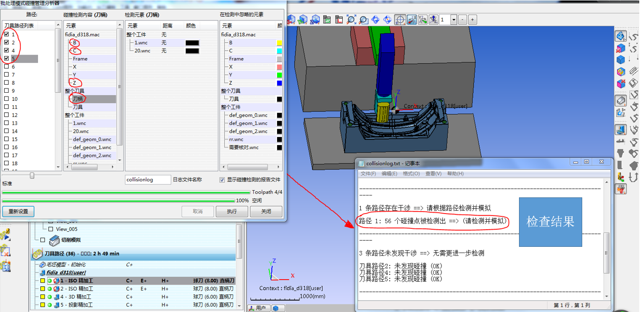Click the toolpath simulation play icon on left
This screenshot has height=312, width=644.
click(6, 234)
